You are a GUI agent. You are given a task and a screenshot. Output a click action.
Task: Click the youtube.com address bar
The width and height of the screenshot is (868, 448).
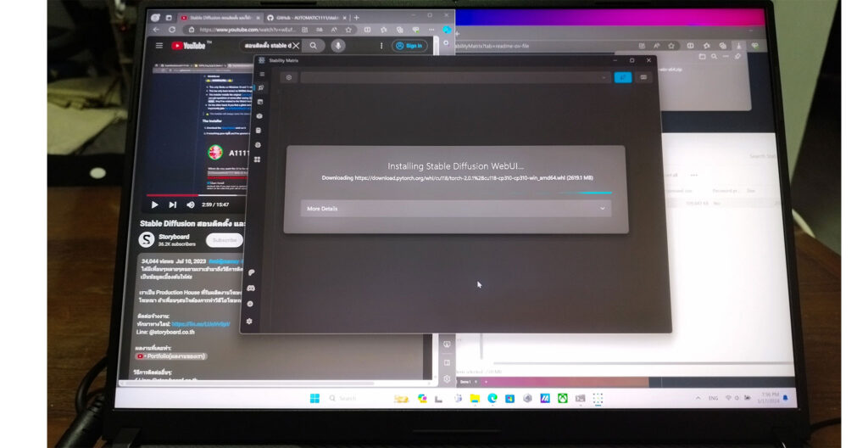248,30
